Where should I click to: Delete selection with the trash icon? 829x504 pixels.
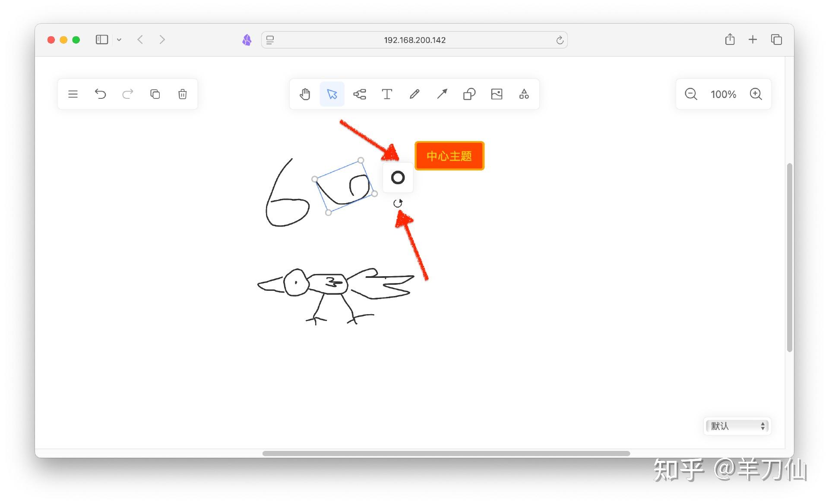click(182, 94)
